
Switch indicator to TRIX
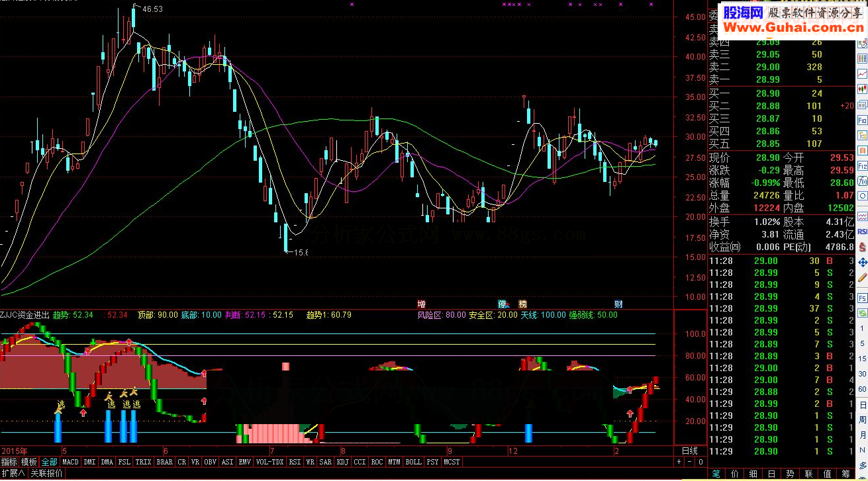143,462
